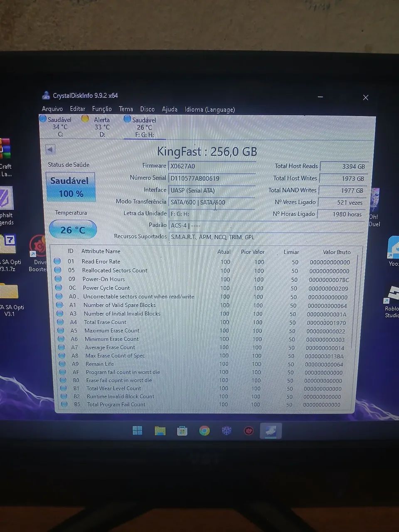
Task: Click the Total NAND Writes value 1977 GB
Action: (x=342, y=190)
